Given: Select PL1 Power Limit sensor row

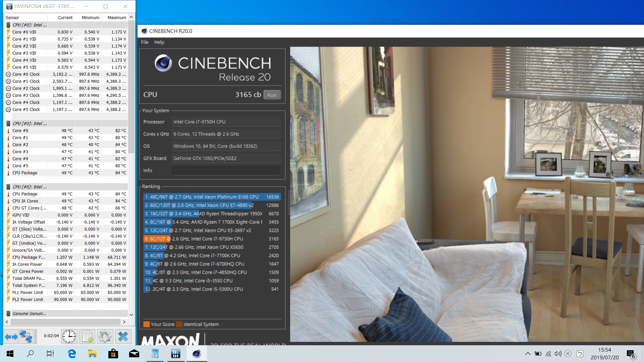Looking at the screenshot, I should click(x=66, y=293).
